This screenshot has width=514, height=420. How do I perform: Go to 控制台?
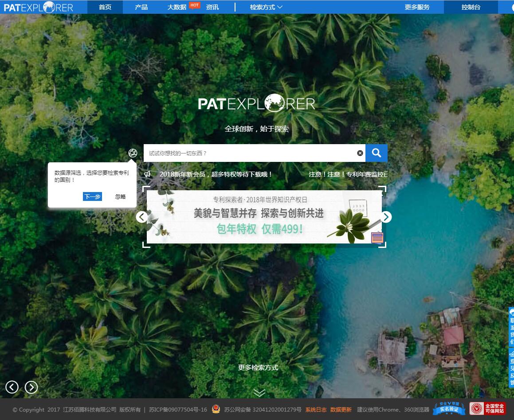click(x=471, y=7)
